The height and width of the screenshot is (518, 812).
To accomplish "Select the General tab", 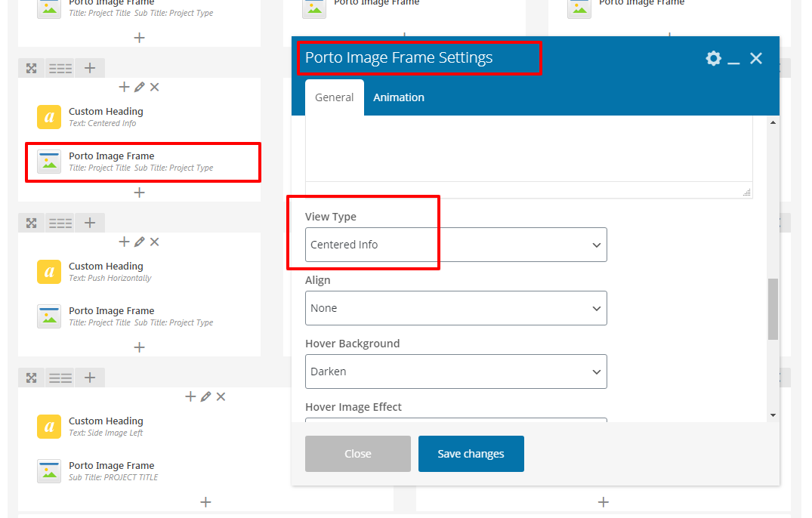I will click(335, 97).
